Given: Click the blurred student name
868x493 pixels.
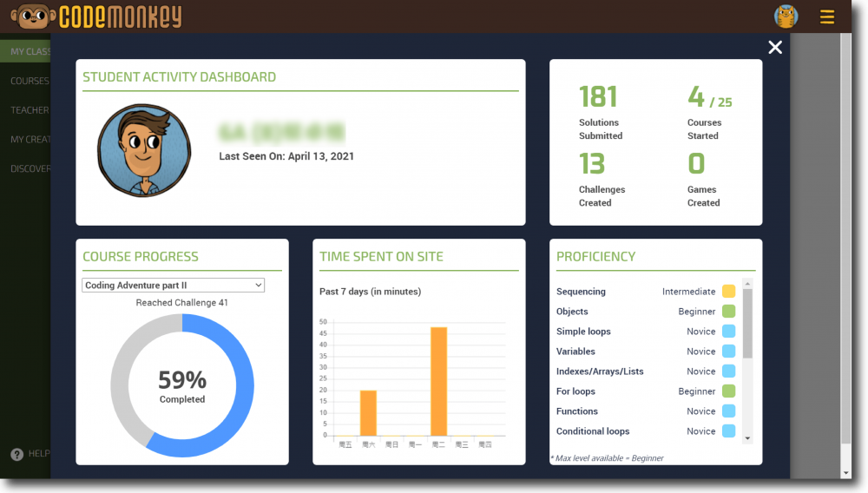Looking at the screenshot, I should (x=281, y=132).
